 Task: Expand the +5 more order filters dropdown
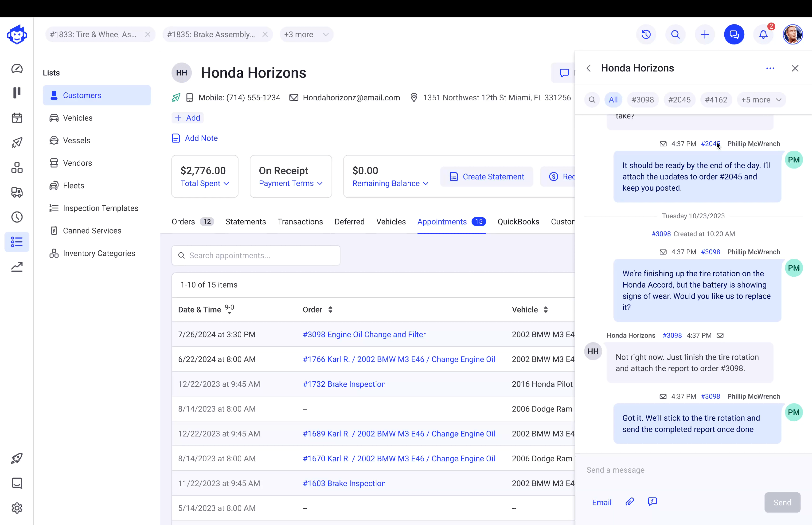pos(761,100)
